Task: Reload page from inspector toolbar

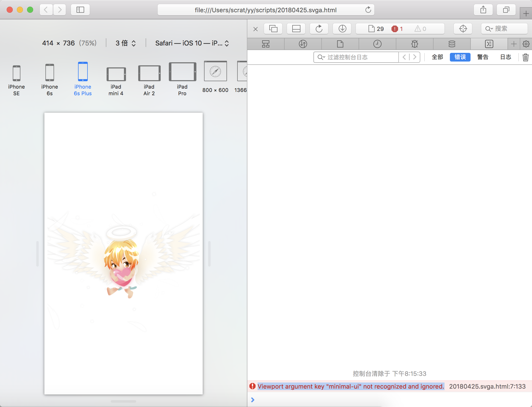Action: (x=319, y=29)
